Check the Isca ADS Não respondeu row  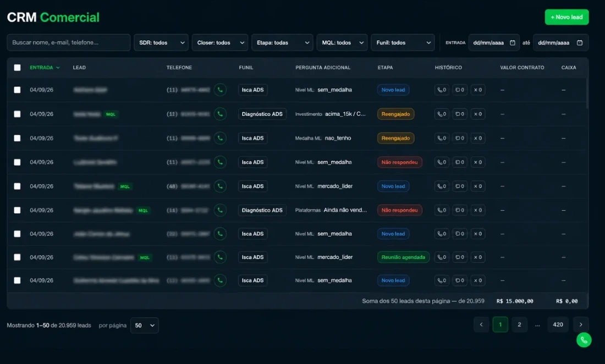pos(18,162)
